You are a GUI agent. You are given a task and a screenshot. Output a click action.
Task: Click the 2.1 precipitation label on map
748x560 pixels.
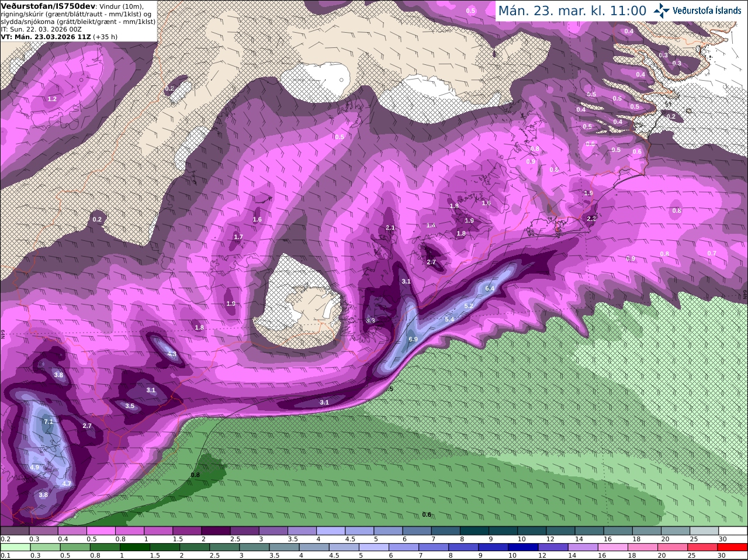390,228
